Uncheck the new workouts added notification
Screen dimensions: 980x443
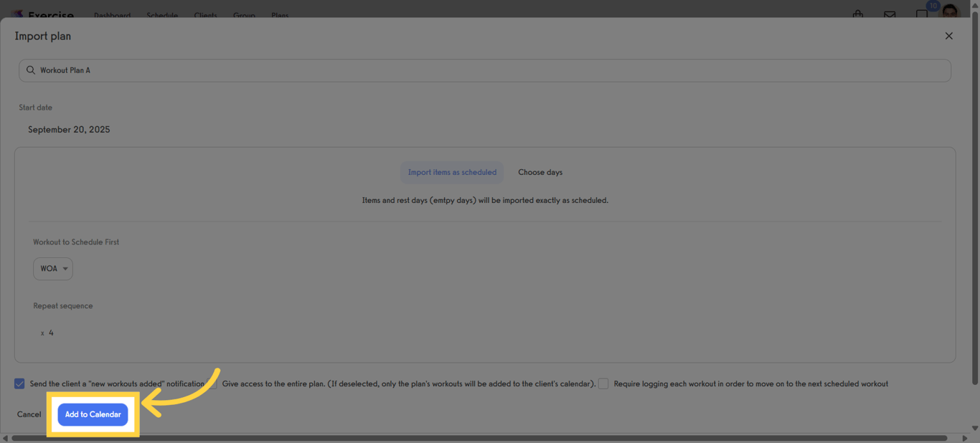(x=19, y=384)
